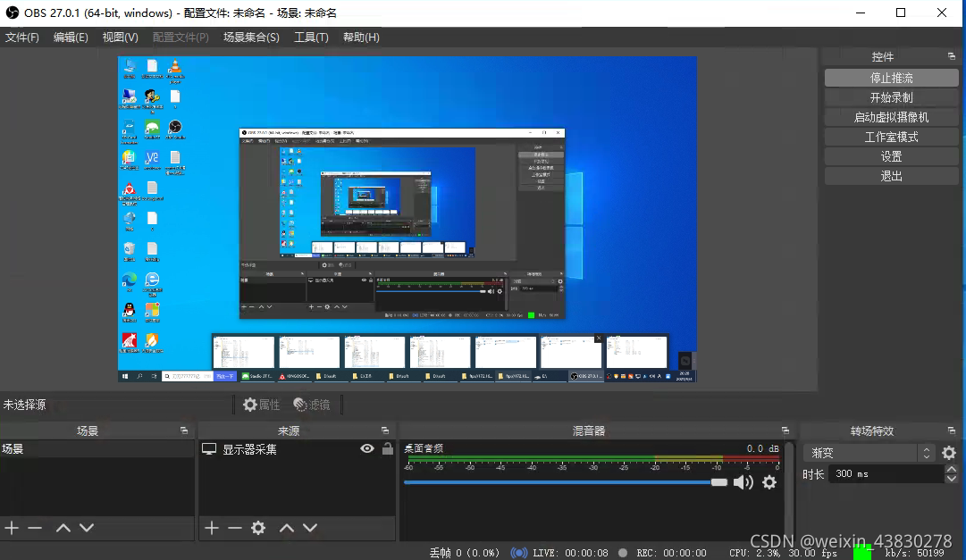Increase 时长 with the up stepper arrow
966x560 pixels.
pos(952,471)
